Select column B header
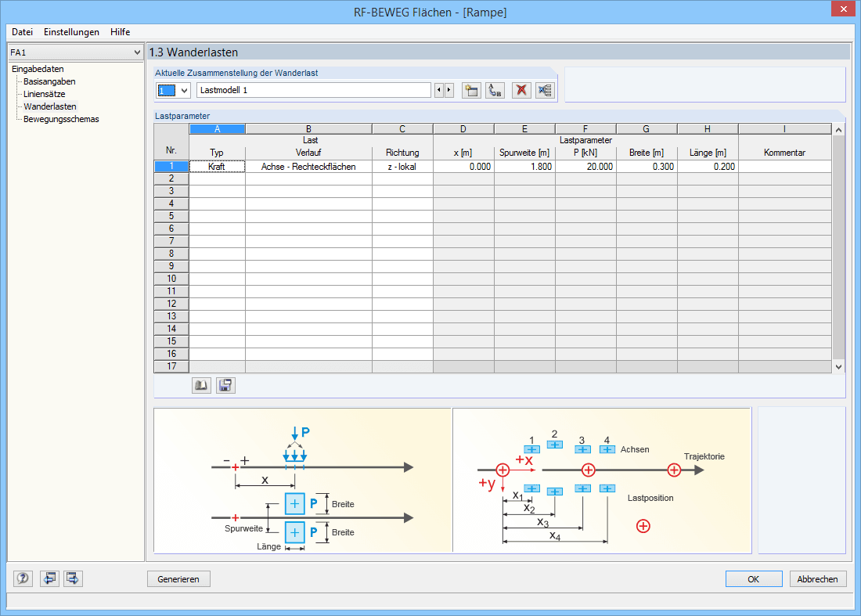Screen dimensions: 861x616 point(308,129)
